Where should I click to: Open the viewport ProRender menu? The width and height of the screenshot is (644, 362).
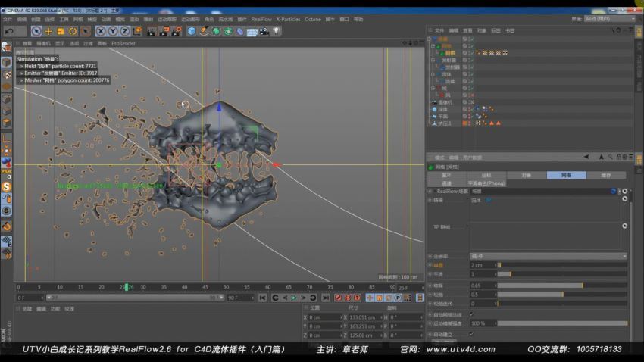click(123, 43)
